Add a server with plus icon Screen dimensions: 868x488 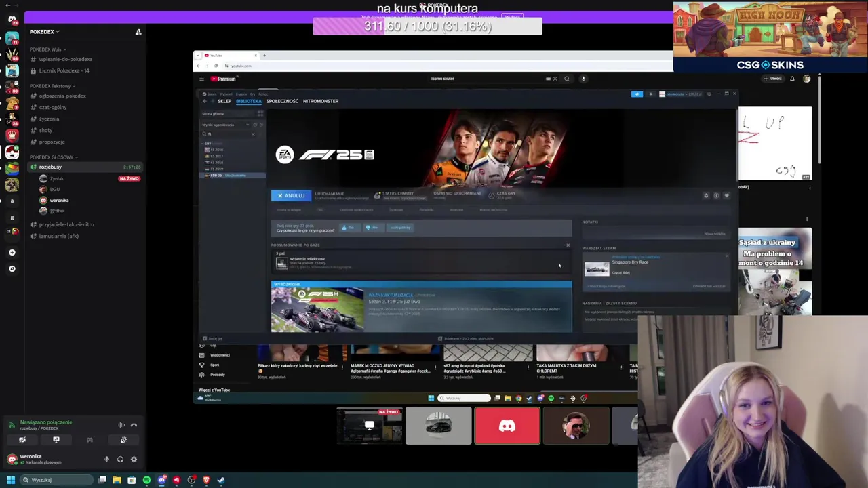coord(12,252)
